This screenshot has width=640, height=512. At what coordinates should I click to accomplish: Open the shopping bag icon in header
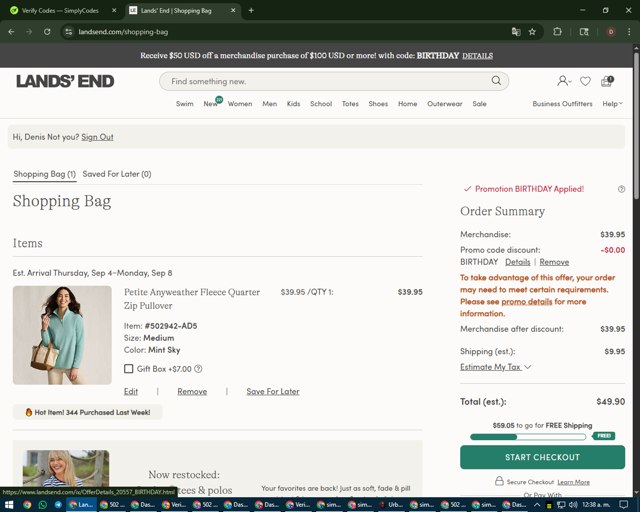pos(607,81)
